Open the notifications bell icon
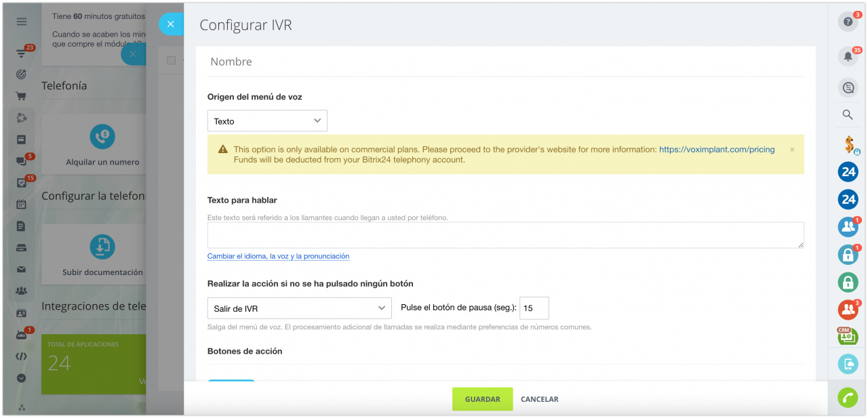The height and width of the screenshot is (418, 868). click(848, 56)
